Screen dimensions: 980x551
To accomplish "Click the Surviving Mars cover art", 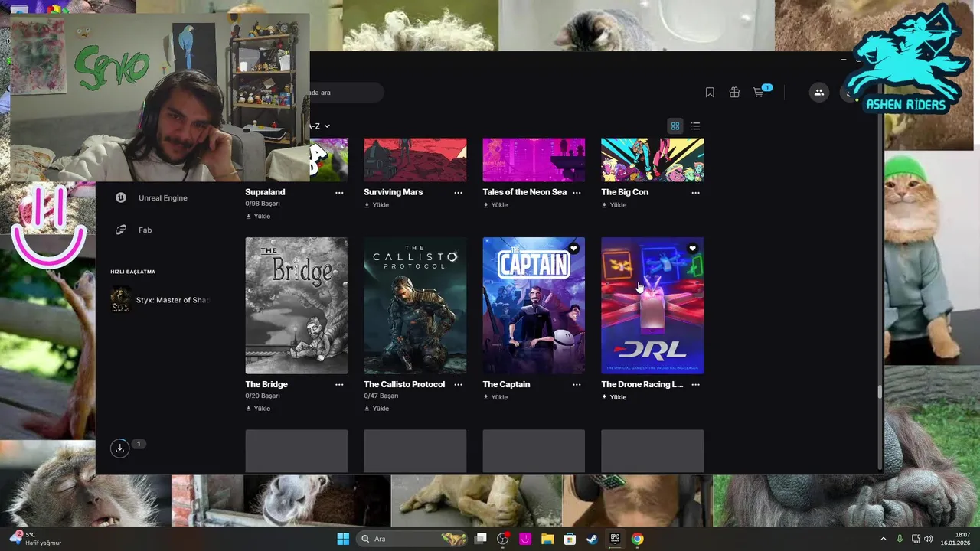I will coord(415,160).
